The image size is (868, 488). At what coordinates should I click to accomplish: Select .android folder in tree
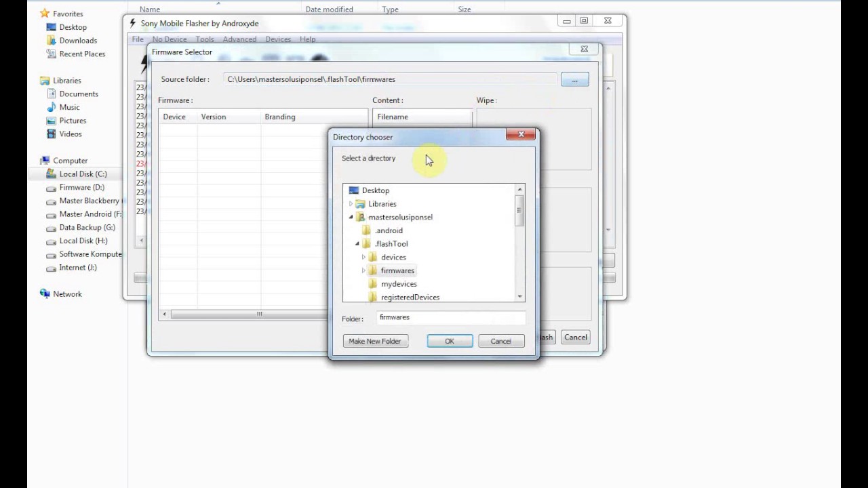pyautogui.click(x=389, y=230)
